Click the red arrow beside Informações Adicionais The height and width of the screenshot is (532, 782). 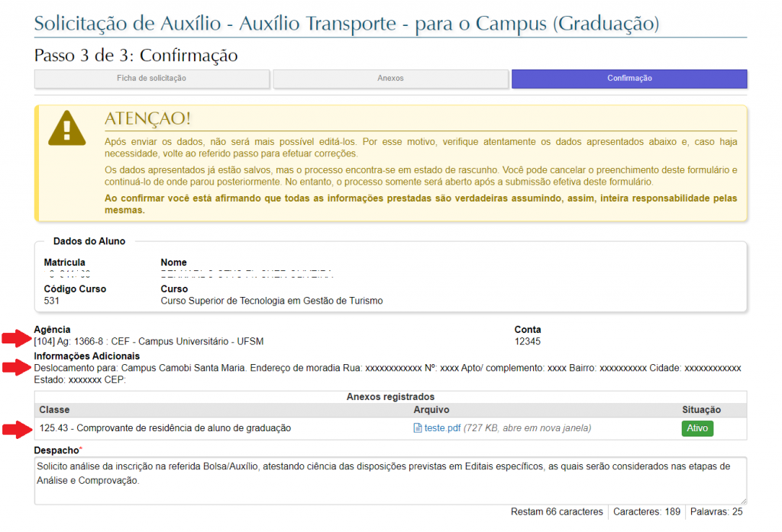[x=17, y=369]
